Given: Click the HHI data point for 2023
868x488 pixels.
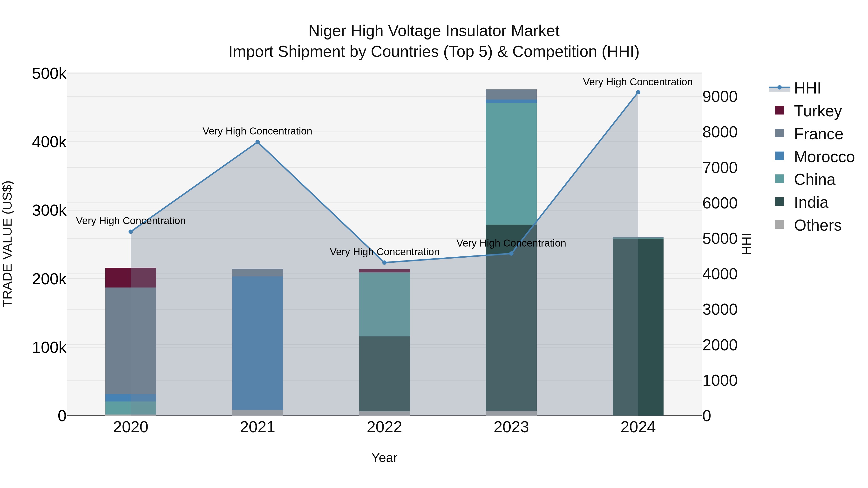Looking at the screenshot, I should (511, 254).
